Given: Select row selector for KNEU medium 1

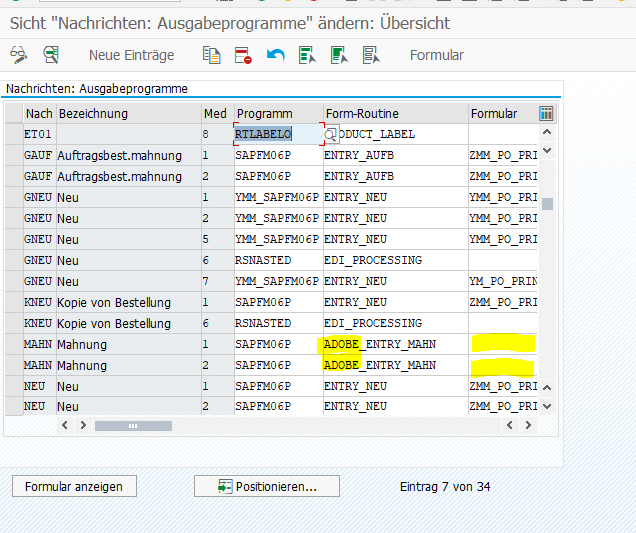Looking at the screenshot, I should coord(14,303).
